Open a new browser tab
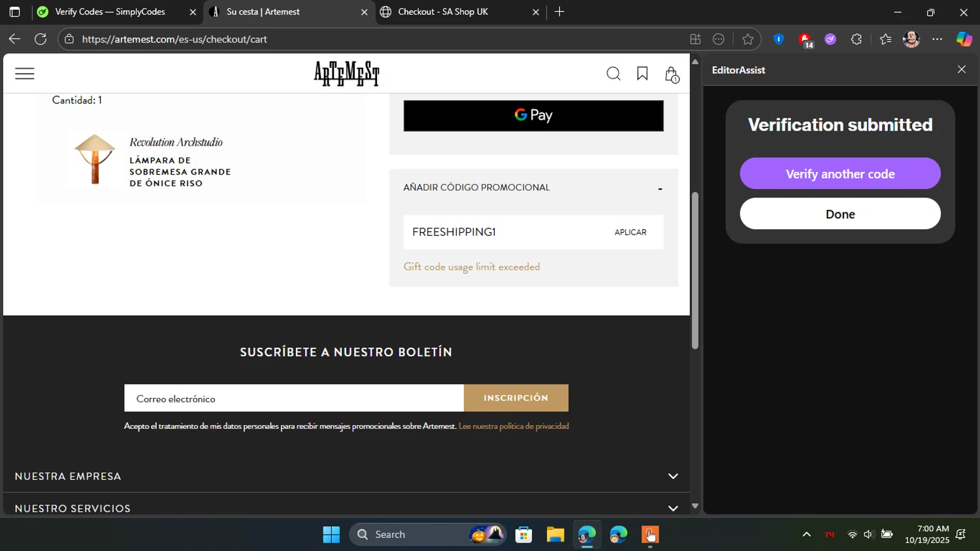The height and width of the screenshot is (551, 980). pyautogui.click(x=559, y=12)
